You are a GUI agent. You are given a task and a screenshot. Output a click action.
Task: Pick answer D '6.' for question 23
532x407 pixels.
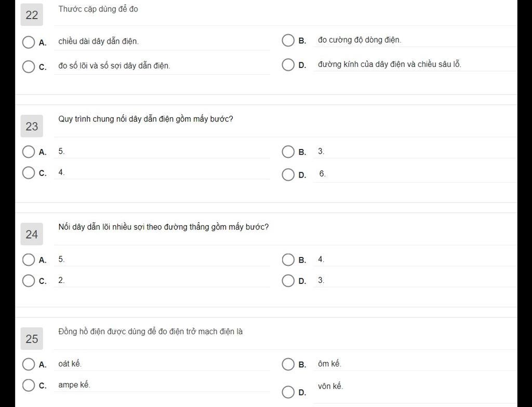(x=288, y=174)
